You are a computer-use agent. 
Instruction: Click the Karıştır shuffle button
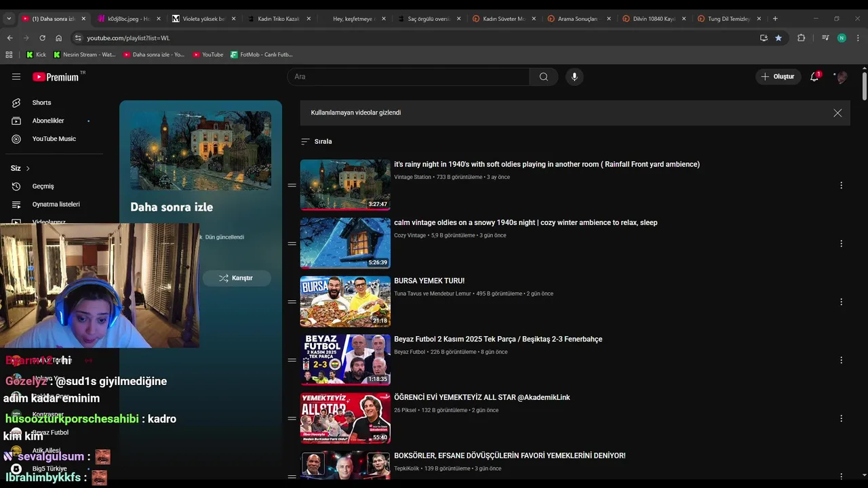coord(236,278)
